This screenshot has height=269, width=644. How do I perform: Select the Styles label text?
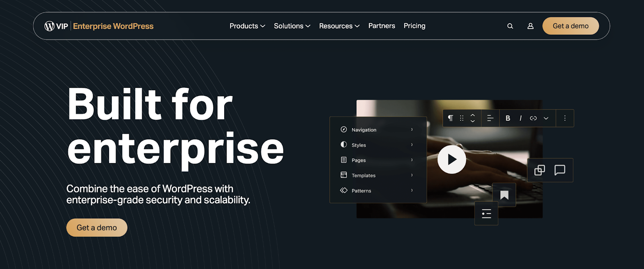coord(359,145)
